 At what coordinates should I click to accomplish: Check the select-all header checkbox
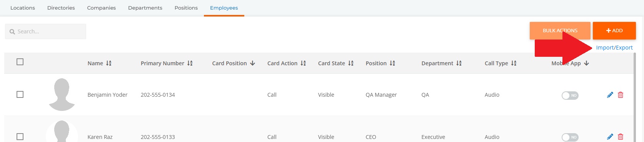20,62
